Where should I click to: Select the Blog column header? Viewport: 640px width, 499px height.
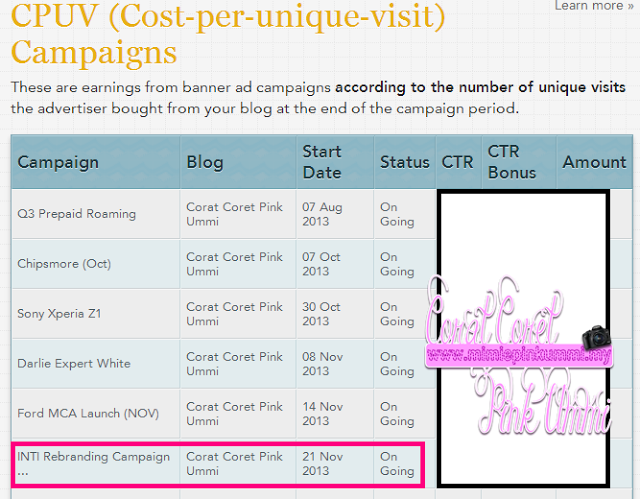pyautogui.click(x=205, y=162)
